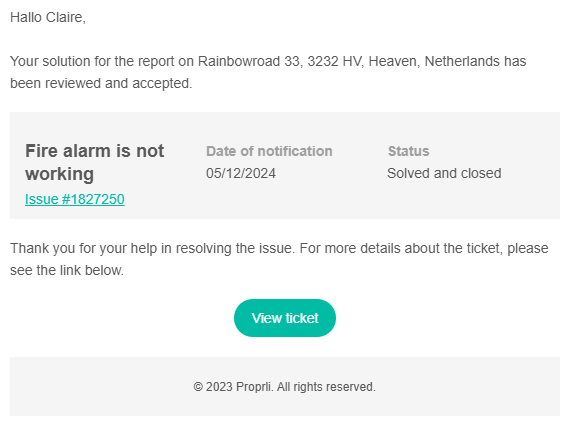Click the Thank you for your help sentence
The width and height of the screenshot is (571, 430).
click(x=152, y=248)
